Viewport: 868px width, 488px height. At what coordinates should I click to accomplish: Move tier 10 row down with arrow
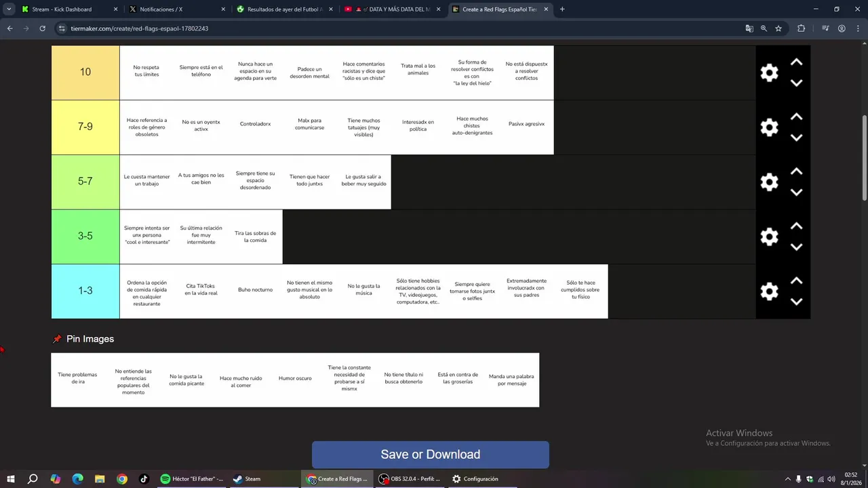[x=797, y=83]
